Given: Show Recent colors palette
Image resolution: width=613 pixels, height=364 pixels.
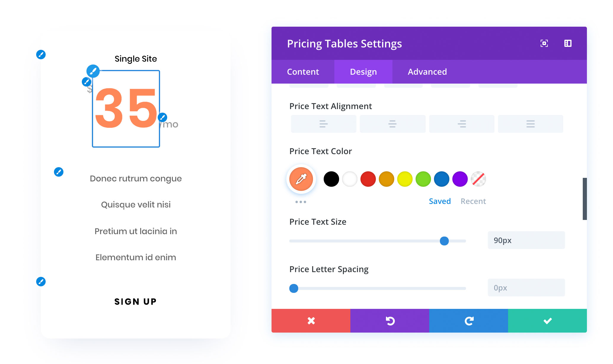Looking at the screenshot, I should pos(473,201).
